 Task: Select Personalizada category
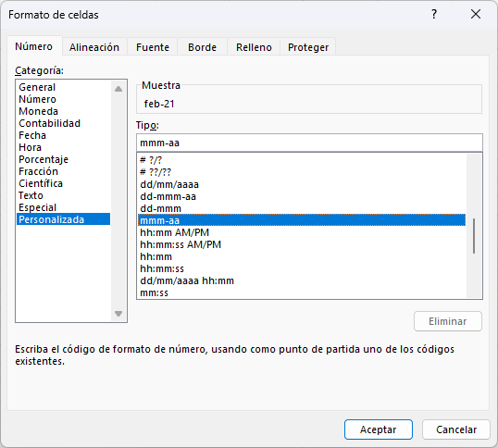click(63, 219)
